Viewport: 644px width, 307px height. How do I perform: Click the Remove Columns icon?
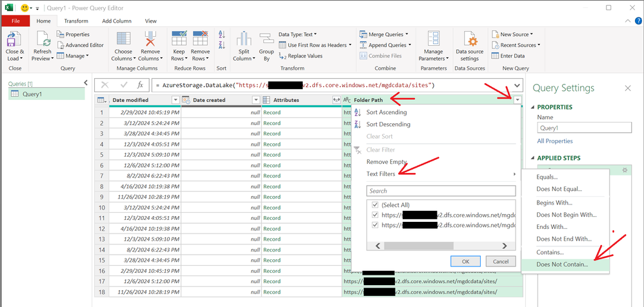(x=150, y=39)
